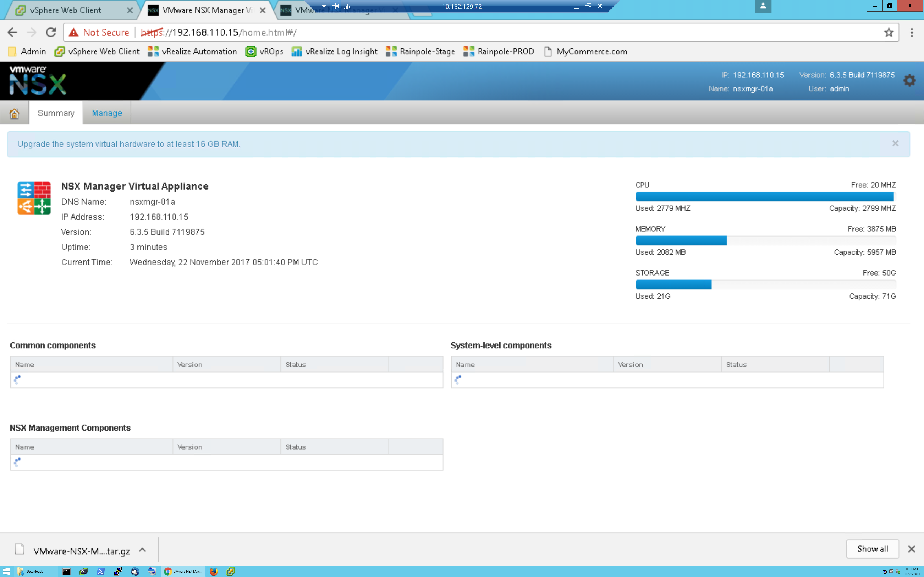Click Show all downloads button
This screenshot has width=924, height=577.
872,549
